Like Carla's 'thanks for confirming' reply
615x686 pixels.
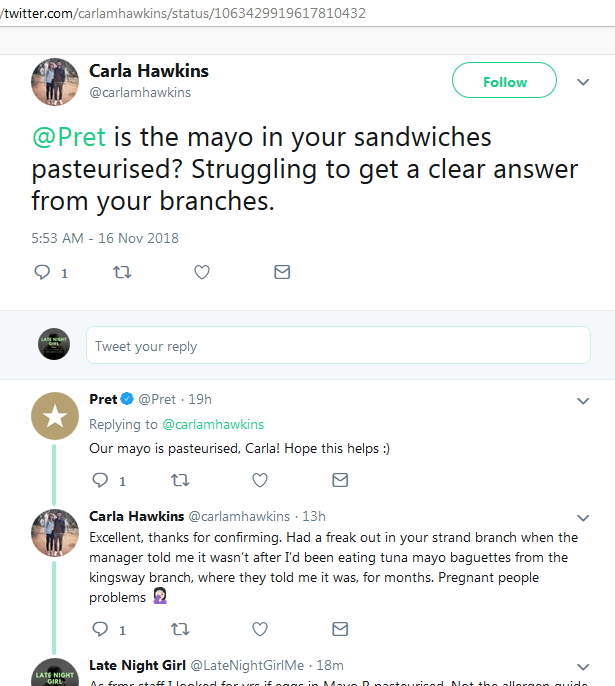260,629
